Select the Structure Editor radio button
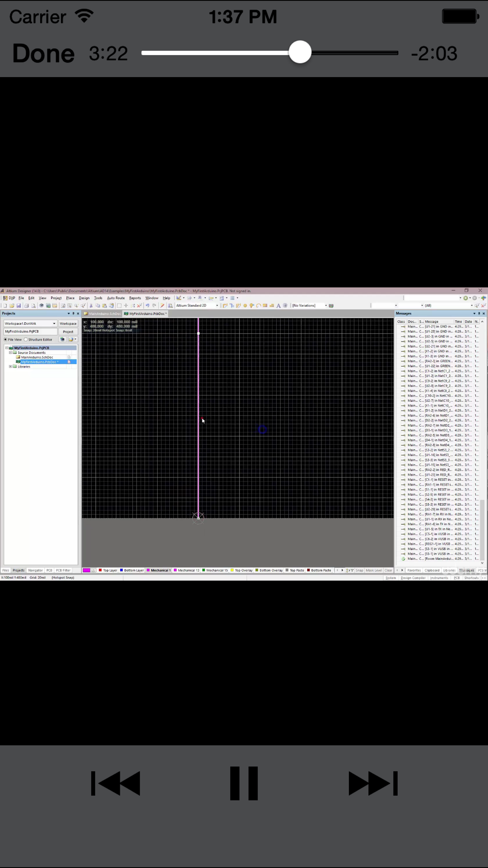This screenshot has width=488, height=868. tap(26, 339)
